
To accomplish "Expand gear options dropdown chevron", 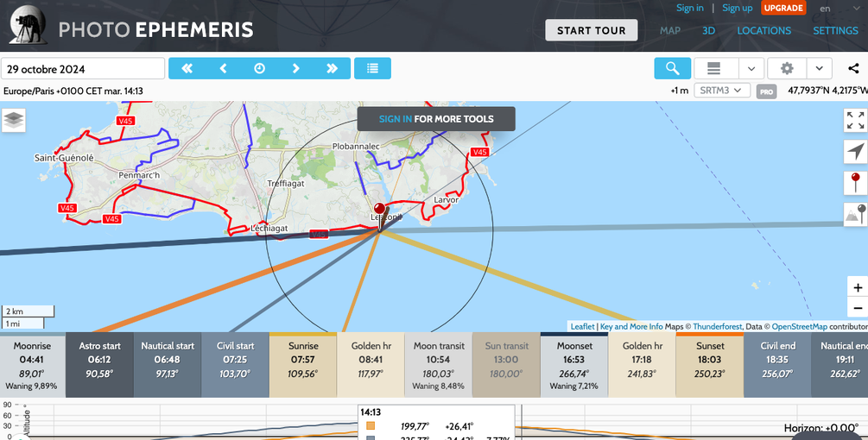I will 820,68.
